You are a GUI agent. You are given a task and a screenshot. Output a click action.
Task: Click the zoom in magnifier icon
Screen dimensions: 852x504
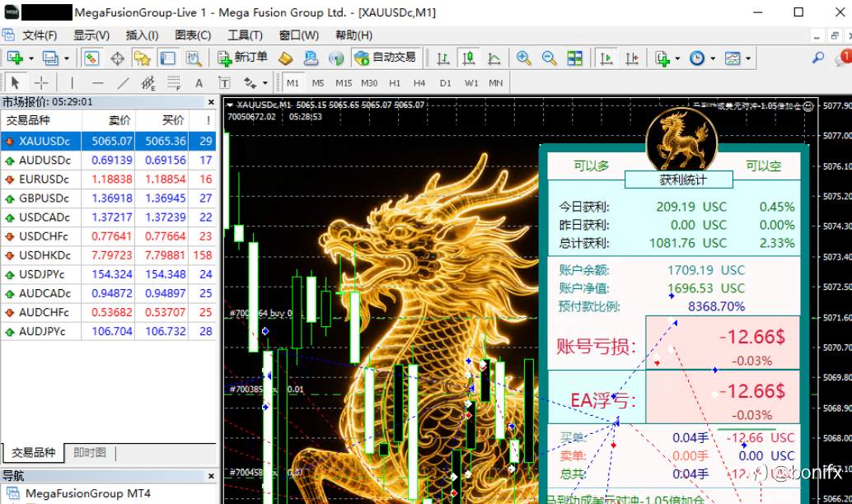(x=522, y=58)
